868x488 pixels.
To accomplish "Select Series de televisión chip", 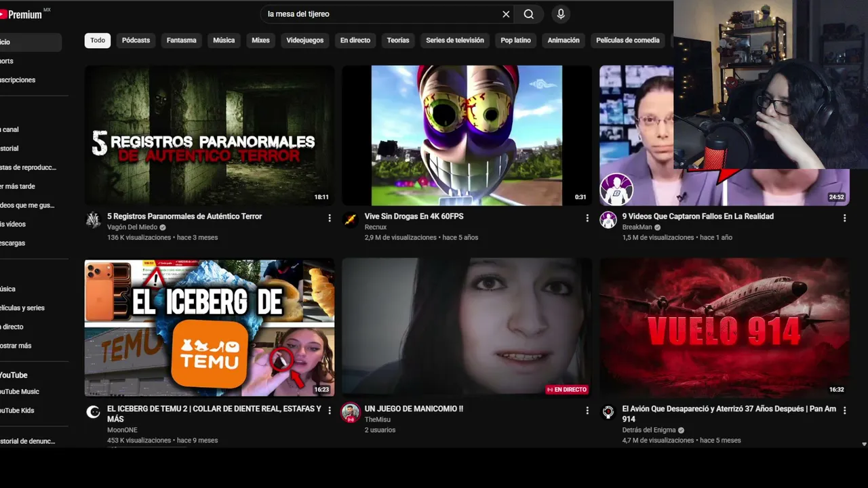I will point(455,41).
